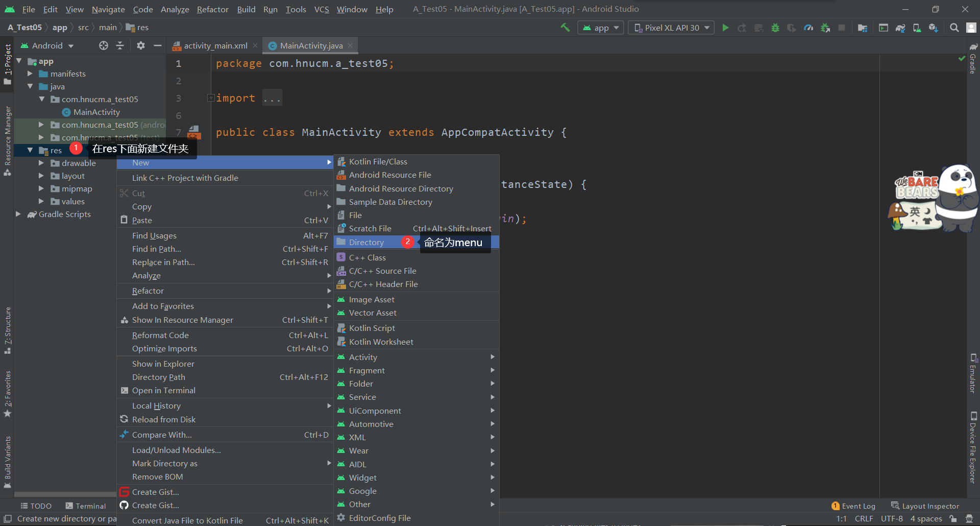Open the Android project view dropdown
This screenshot has width=980, height=526.
click(x=47, y=45)
